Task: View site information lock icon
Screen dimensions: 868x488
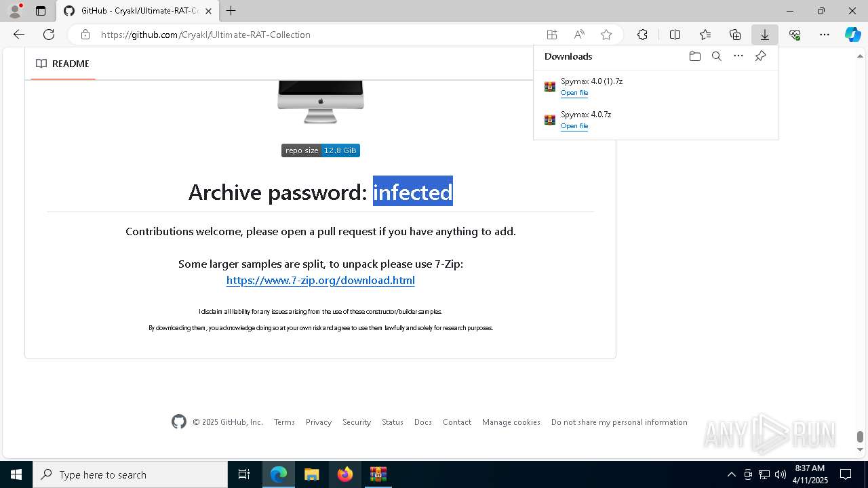Action: tap(85, 35)
